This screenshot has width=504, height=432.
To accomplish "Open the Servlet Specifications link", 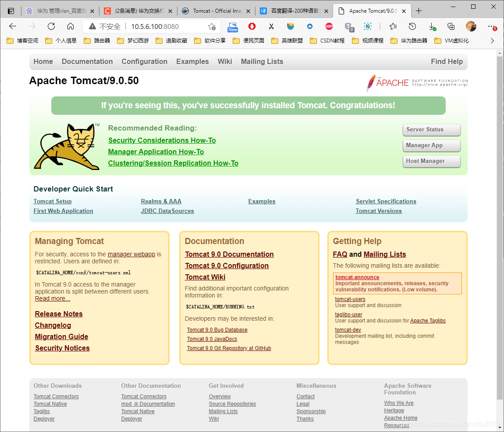I will [386, 201].
